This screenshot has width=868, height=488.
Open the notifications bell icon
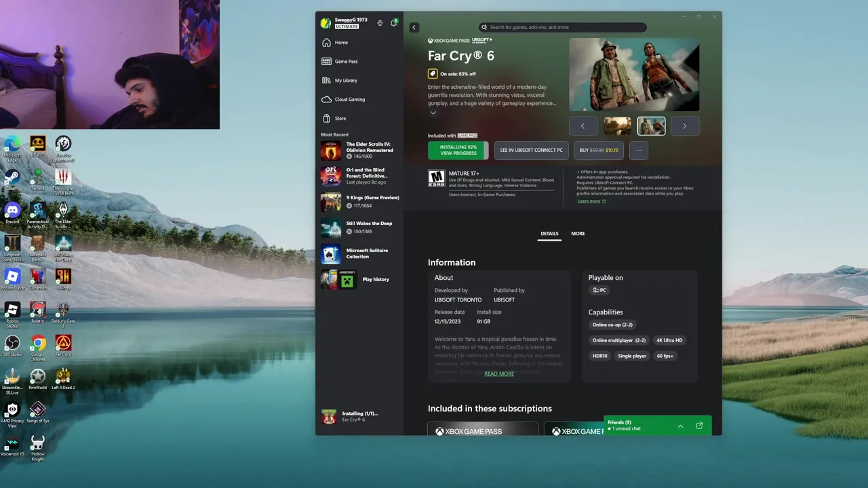tap(393, 23)
